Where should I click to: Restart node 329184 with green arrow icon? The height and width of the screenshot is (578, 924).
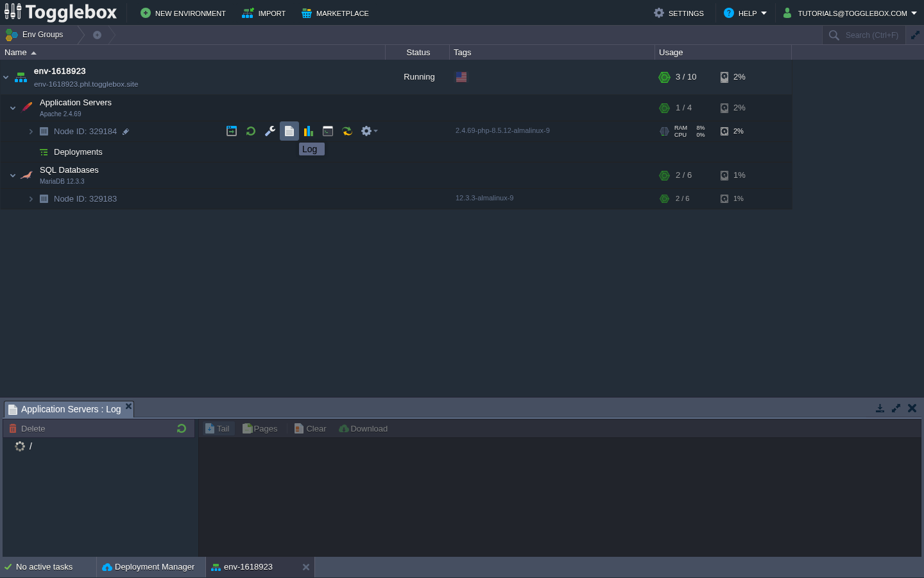coord(251,131)
